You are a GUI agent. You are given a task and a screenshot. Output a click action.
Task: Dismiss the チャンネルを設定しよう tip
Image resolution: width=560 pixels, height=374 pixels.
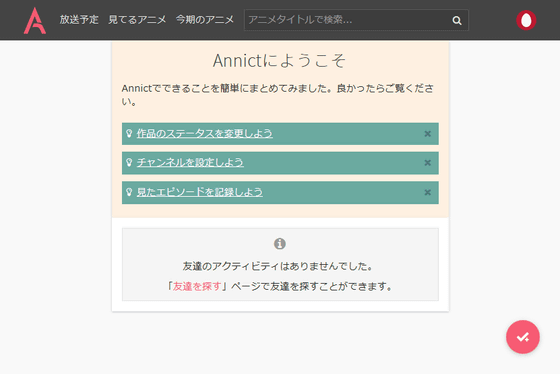pos(428,163)
